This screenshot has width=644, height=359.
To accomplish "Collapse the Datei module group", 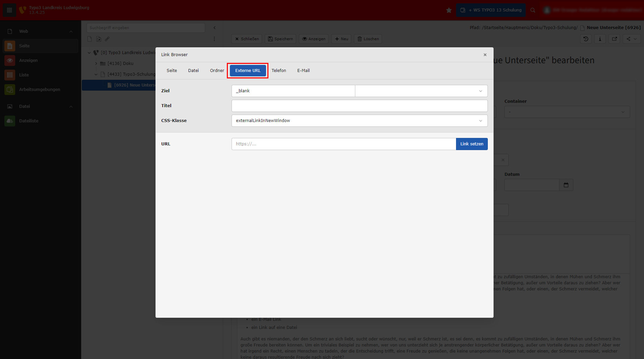I will (71, 106).
